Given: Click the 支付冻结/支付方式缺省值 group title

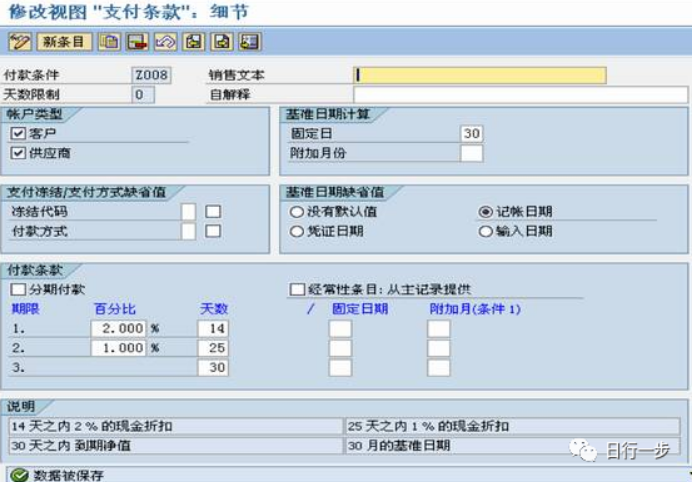Looking at the screenshot, I should pyautogui.click(x=86, y=192).
